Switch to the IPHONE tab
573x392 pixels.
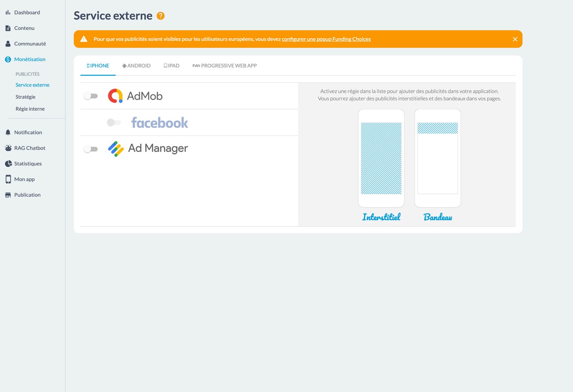pyautogui.click(x=98, y=66)
